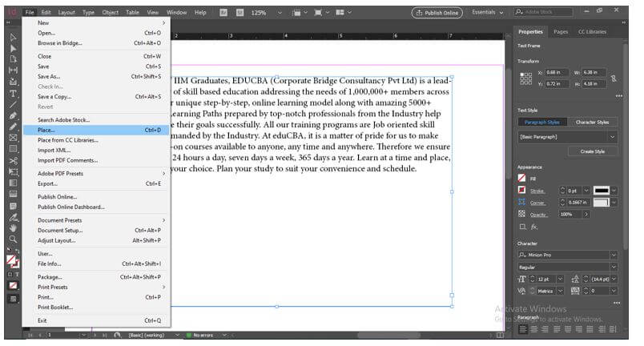Toggle formatting affects container button

(10, 274)
